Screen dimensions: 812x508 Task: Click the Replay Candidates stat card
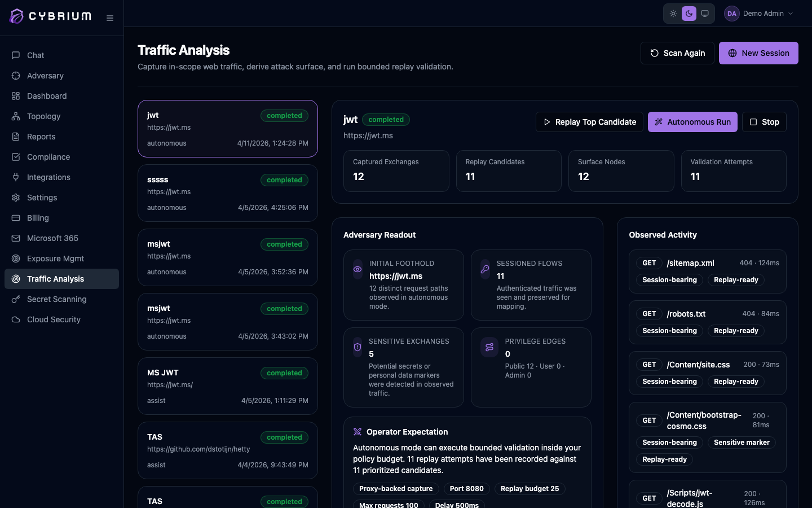[x=509, y=171]
